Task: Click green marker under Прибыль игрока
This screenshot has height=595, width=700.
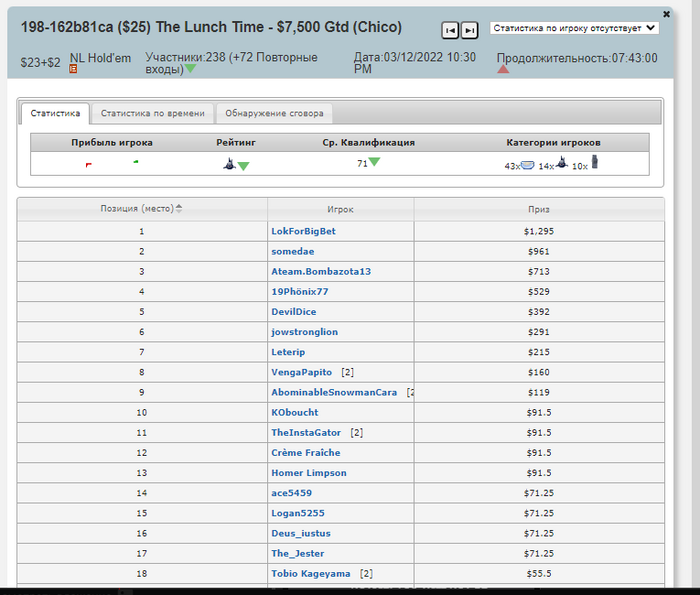Action: point(136,162)
